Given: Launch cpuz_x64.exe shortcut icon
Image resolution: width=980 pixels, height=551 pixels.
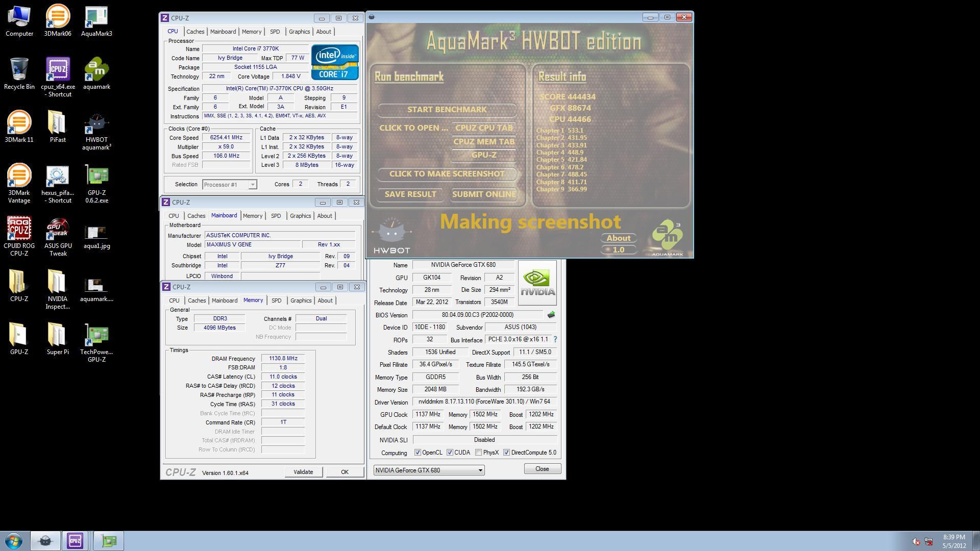Looking at the screenshot, I should click(58, 77).
